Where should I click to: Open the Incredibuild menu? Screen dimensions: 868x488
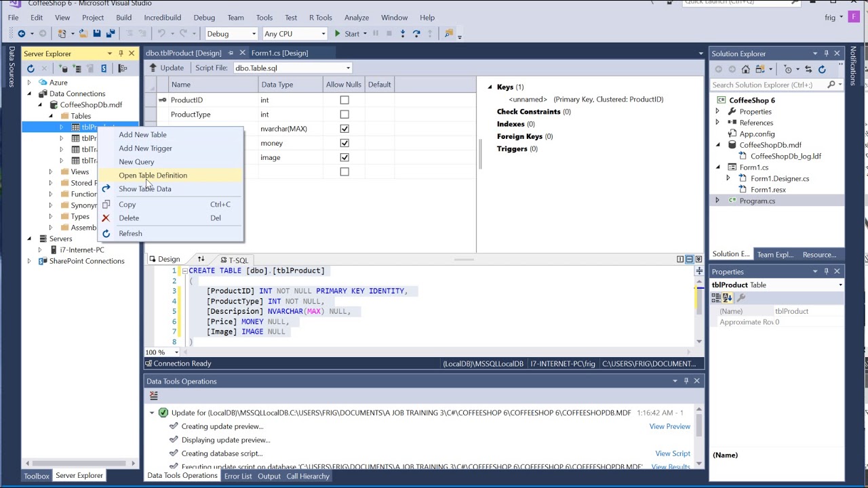coord(163,18)
